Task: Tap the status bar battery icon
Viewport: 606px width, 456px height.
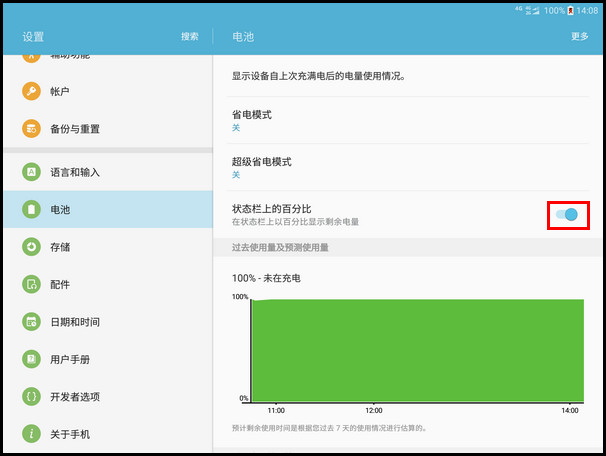Action: click(x=570, y=11)
